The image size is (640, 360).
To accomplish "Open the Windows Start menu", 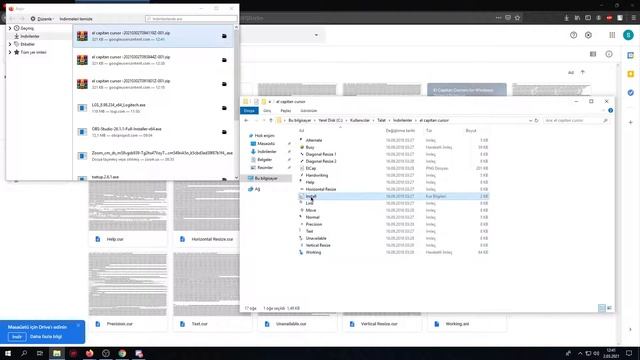I will (8, 353).
